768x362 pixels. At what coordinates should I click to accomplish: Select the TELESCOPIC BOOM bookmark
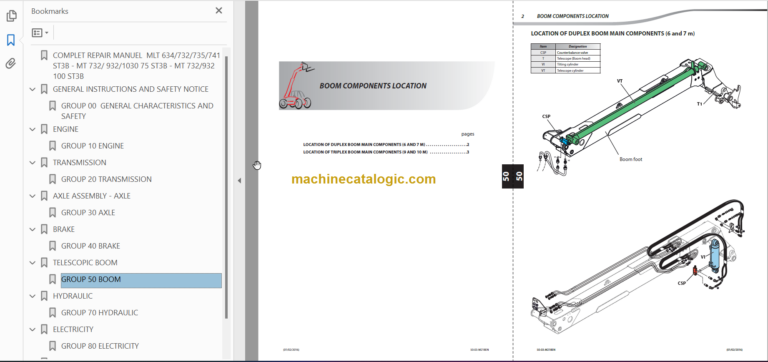[85, 263]
